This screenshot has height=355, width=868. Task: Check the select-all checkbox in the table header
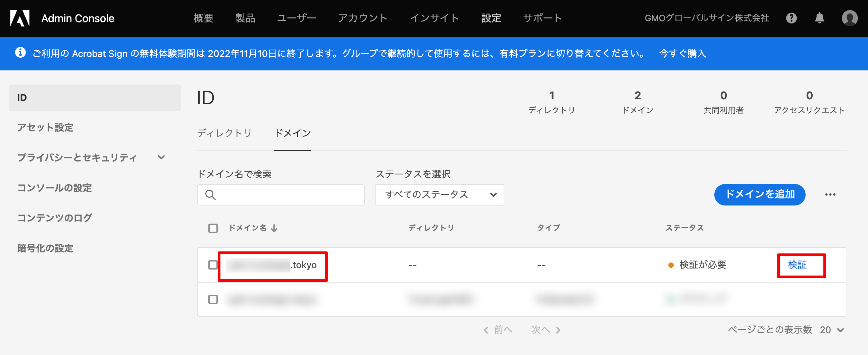213,228
